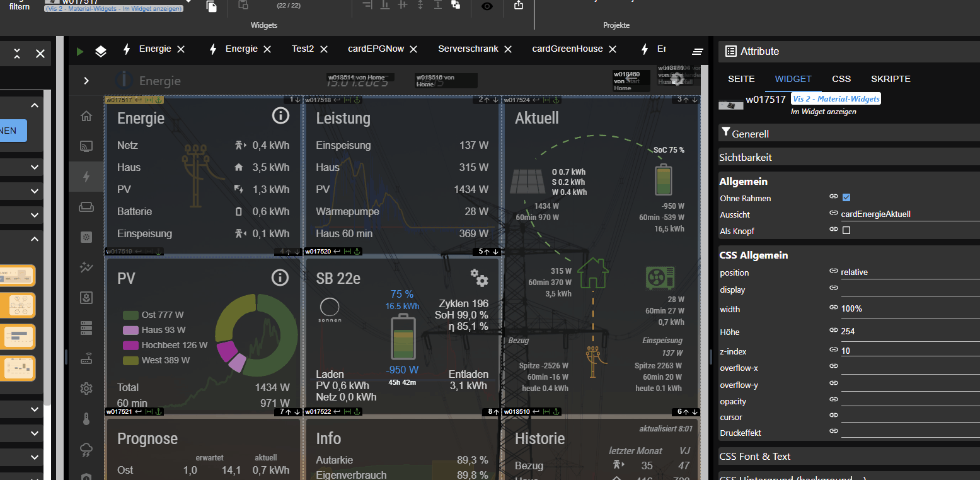Expand the dashboard navigation with the chevron arrow

point(86,81)
